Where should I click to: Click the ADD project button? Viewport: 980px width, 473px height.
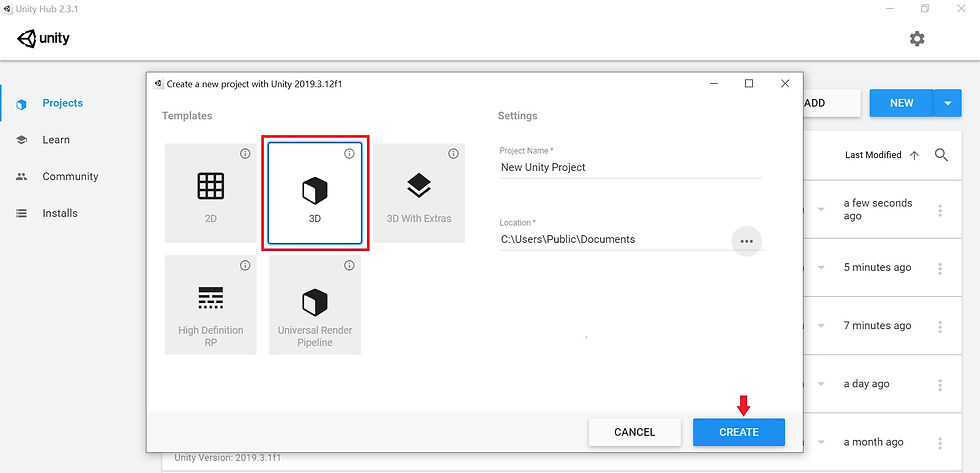[x=832, y=103]
